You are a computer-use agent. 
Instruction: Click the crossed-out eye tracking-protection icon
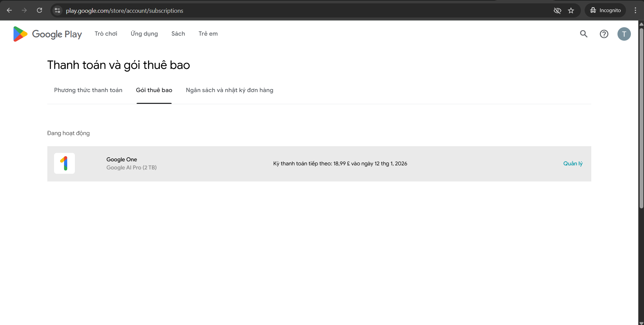[557, 10]
